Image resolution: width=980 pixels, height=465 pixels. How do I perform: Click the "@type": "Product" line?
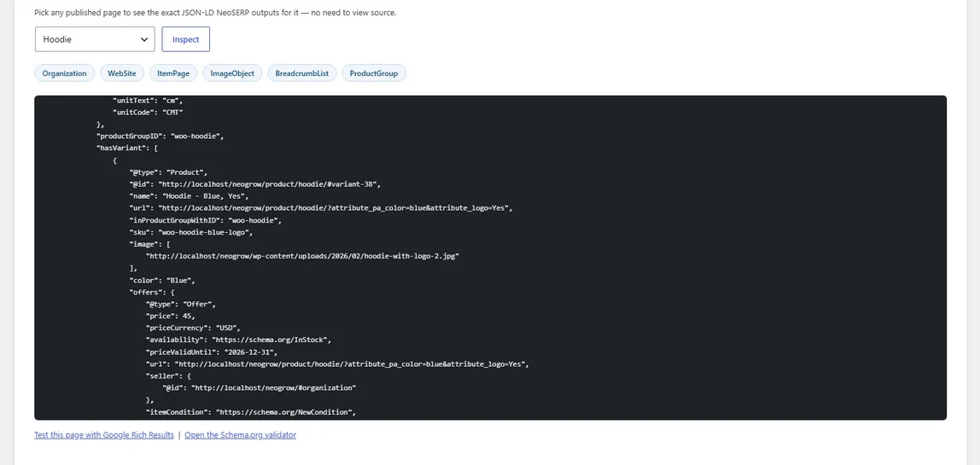coord(168,171)
